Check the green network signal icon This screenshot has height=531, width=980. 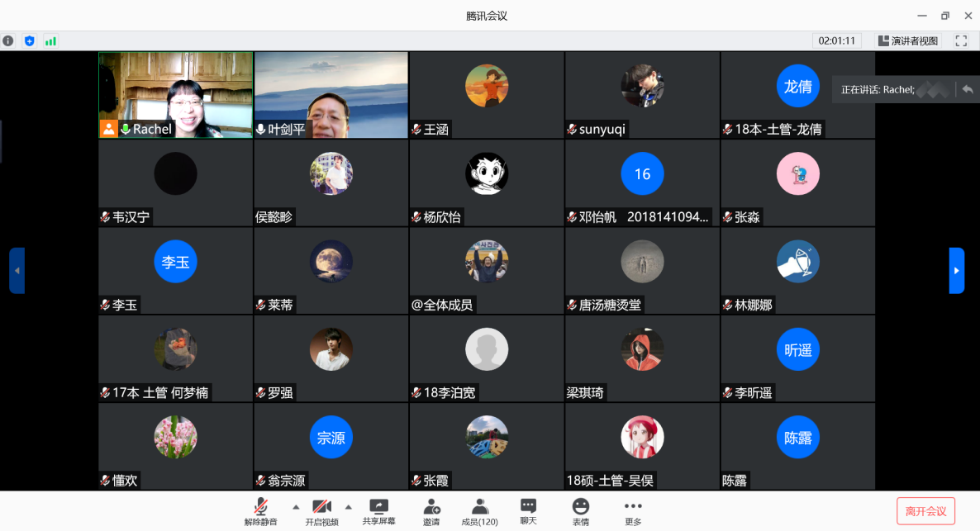coord(50,40)
